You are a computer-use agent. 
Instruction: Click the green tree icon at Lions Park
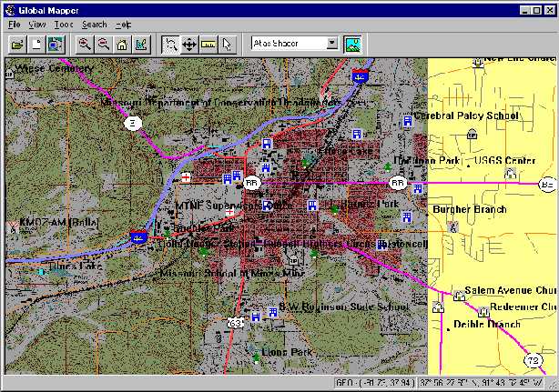[256, 357]
